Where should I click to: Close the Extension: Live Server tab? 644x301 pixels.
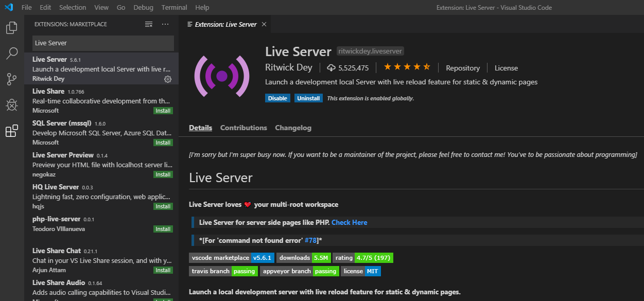(x=264, y=24)
